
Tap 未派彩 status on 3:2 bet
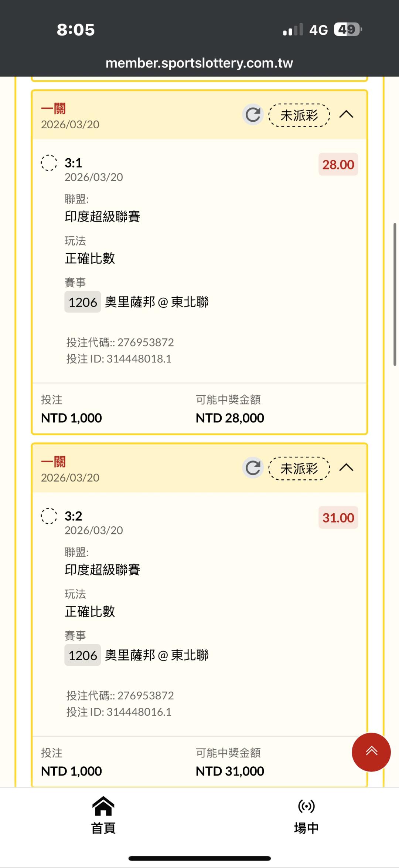299,469
